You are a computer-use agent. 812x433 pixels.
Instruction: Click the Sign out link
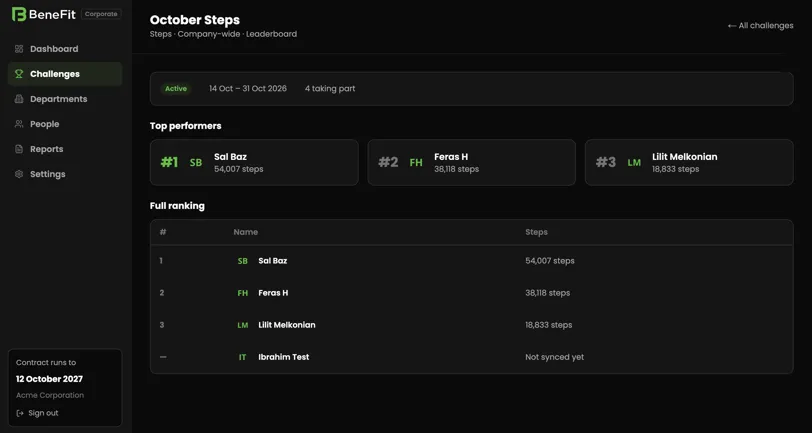pos(37,413)
